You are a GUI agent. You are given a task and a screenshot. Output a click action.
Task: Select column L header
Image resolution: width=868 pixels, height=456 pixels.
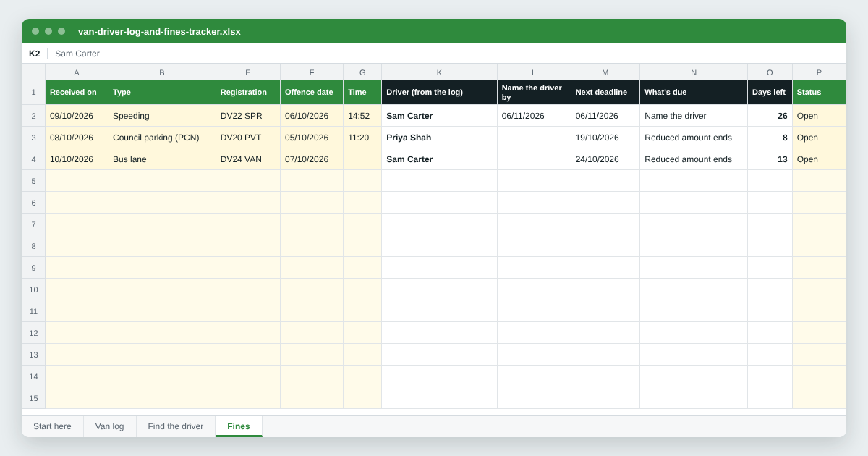[534, 72]
